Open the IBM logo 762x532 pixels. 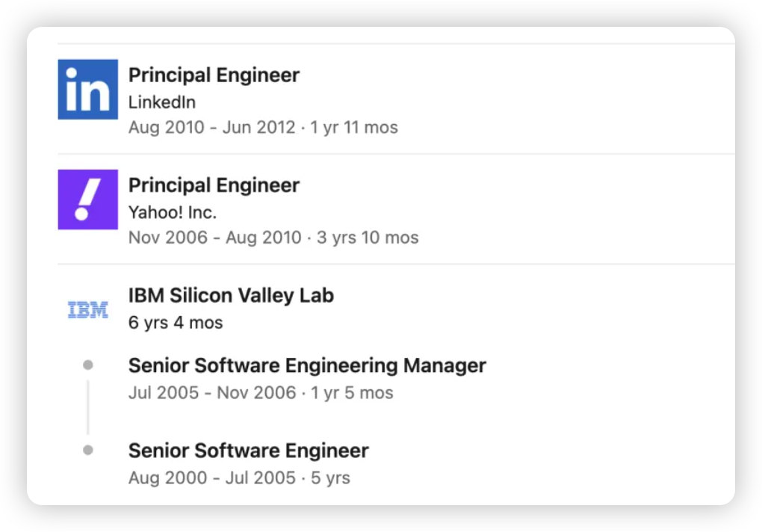[87, 309]
